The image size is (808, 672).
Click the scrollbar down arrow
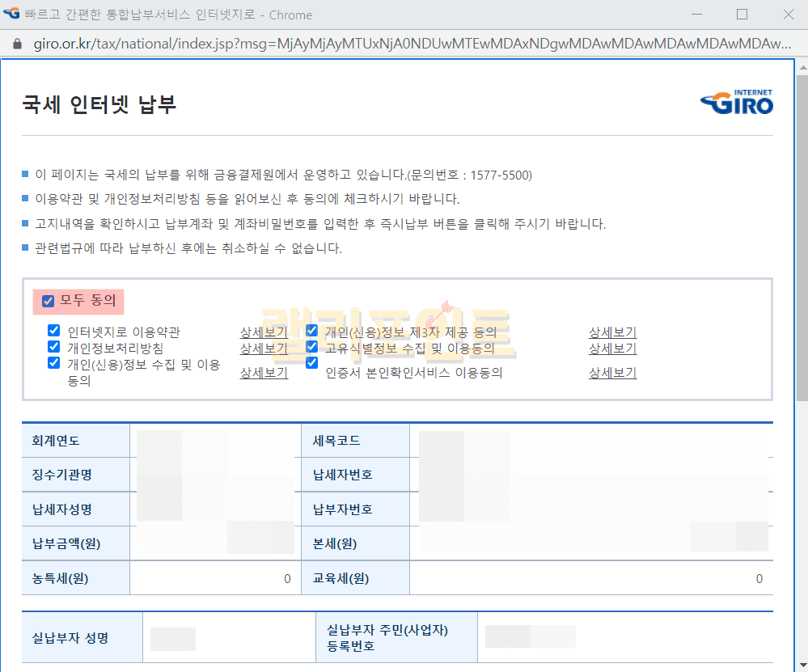tap(801, 664)
